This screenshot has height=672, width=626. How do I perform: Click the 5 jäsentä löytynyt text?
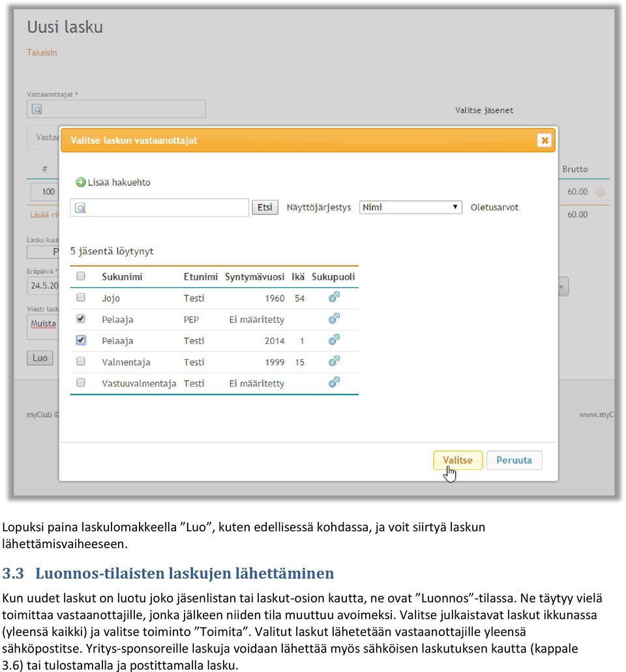[112, 251]
